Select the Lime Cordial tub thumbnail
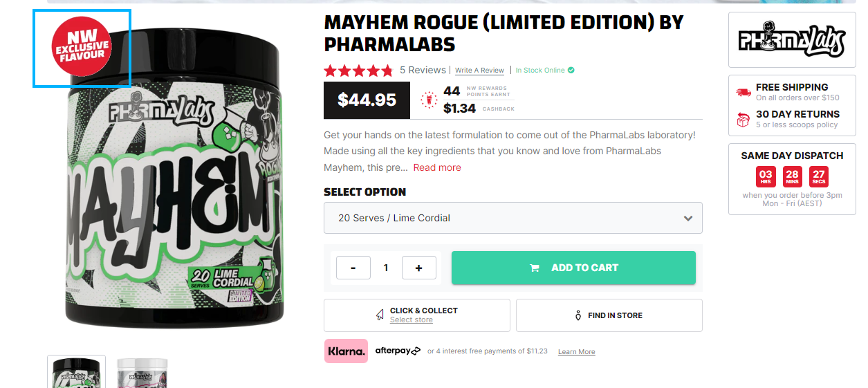The image size is (868, 388). (x=76, y=372)
